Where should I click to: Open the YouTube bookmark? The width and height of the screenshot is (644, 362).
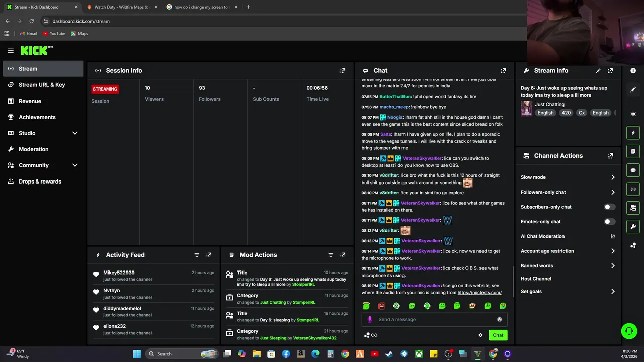54,34
